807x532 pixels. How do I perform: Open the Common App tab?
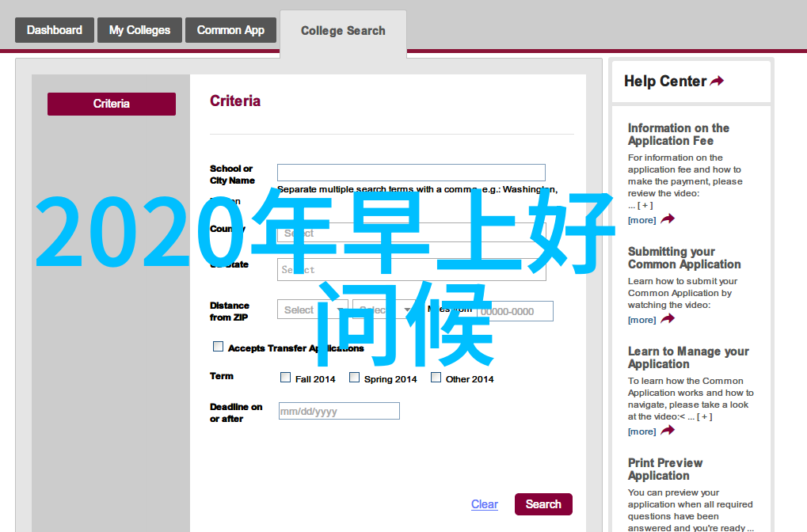coord(230,30)
